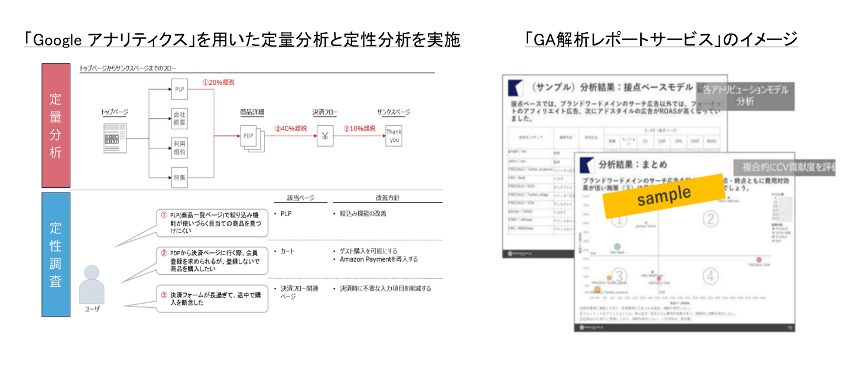This screenshot has height=371, width=868.
Task: Click the ①20%離脱 label
Action: tap(219, 83)
